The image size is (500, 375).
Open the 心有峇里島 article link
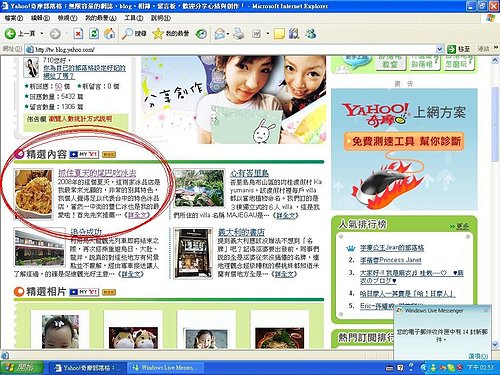[x=249, y=173]
